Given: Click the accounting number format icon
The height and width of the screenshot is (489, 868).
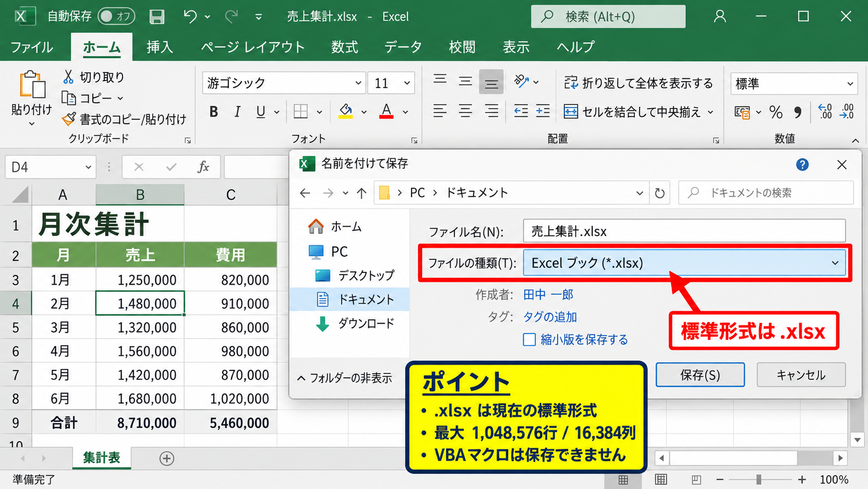Looking at the screenshot, I should tap(742, 112).
